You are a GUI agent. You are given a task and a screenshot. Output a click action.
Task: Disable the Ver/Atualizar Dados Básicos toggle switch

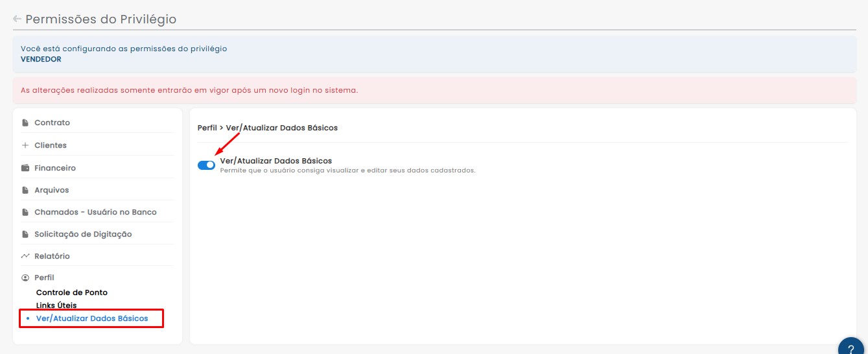(206, 165)
